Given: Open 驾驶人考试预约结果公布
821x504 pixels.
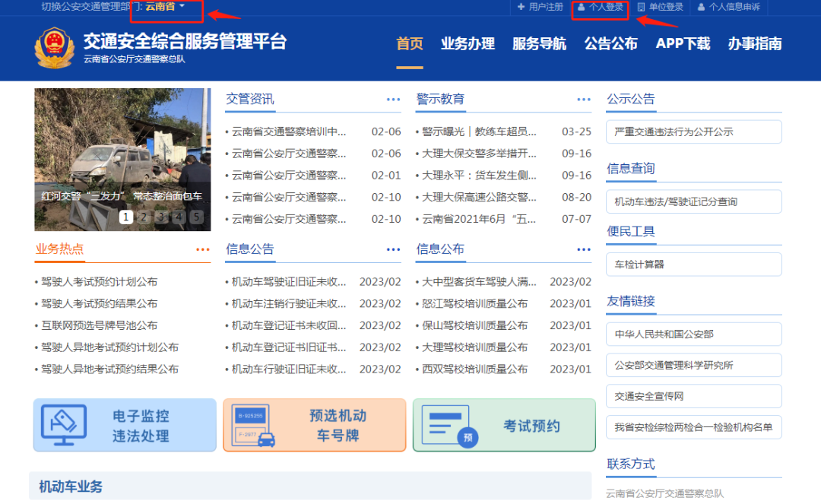Looking at the screenshot, I should pos(100,303).
